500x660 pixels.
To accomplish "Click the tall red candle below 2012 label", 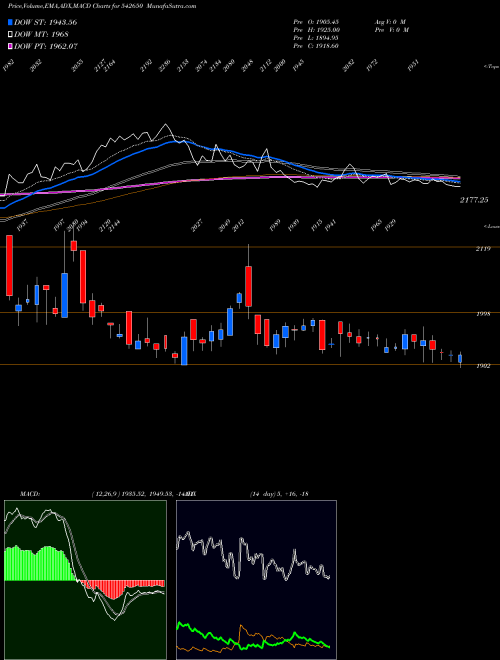I will 249,286.
